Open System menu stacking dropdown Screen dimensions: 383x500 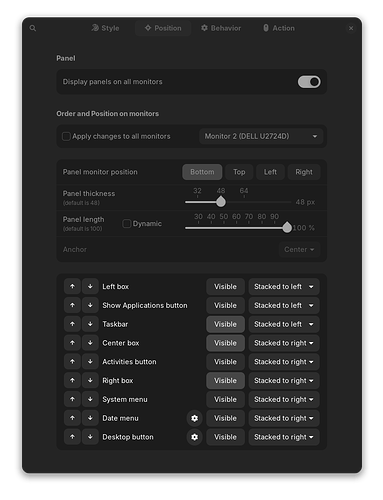point(284,399)
